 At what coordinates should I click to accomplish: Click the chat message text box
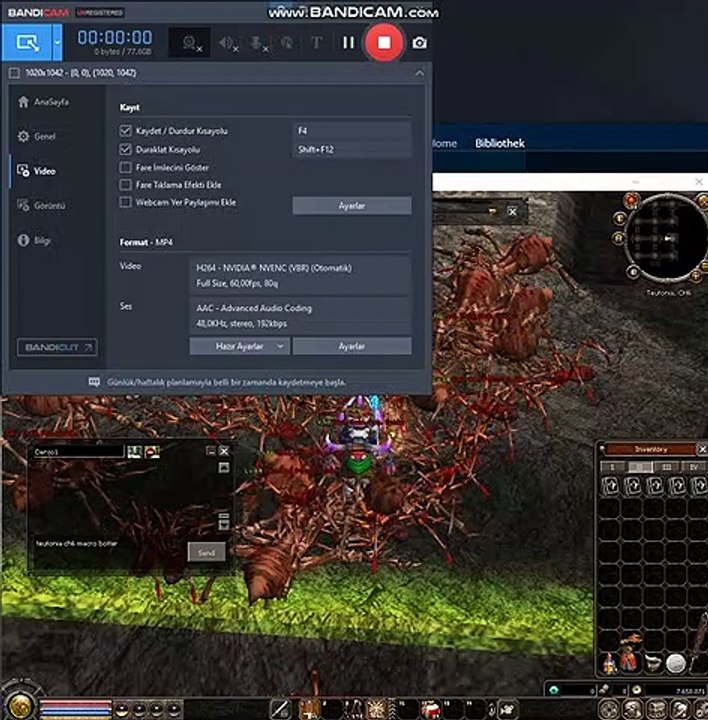(x=109, y=552)
